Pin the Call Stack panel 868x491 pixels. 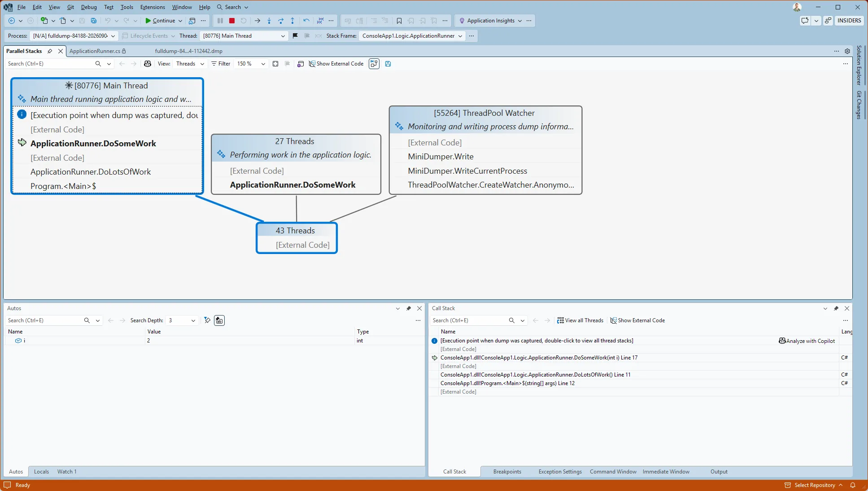click(836, 308)
